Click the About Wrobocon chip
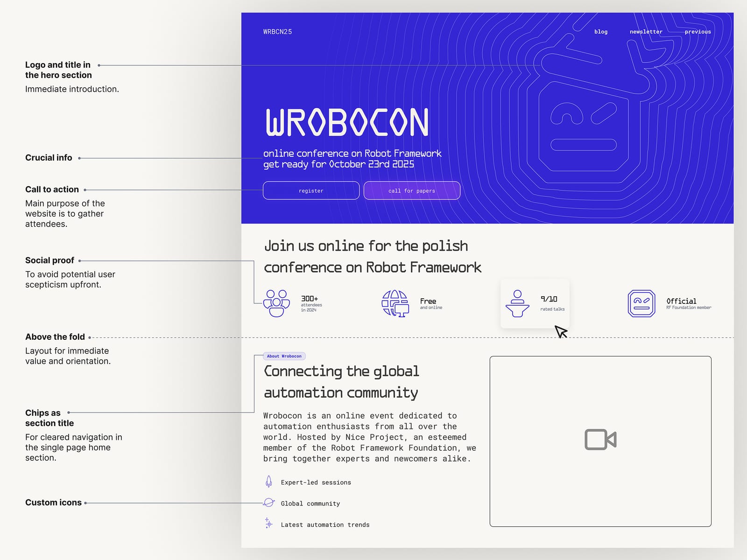This screenshot has height=560, width=747. click(284, 356)
